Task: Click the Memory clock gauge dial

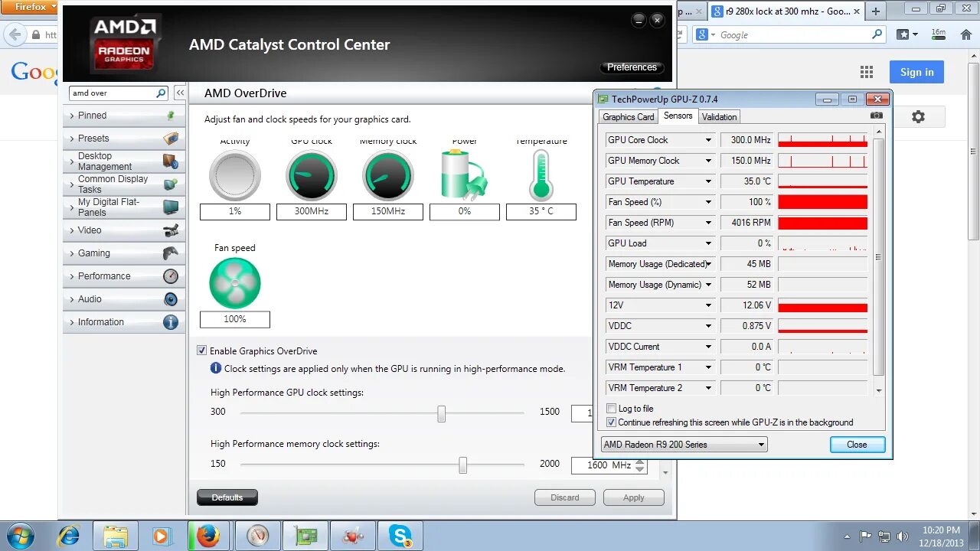Action: click(x=388, y=175)
